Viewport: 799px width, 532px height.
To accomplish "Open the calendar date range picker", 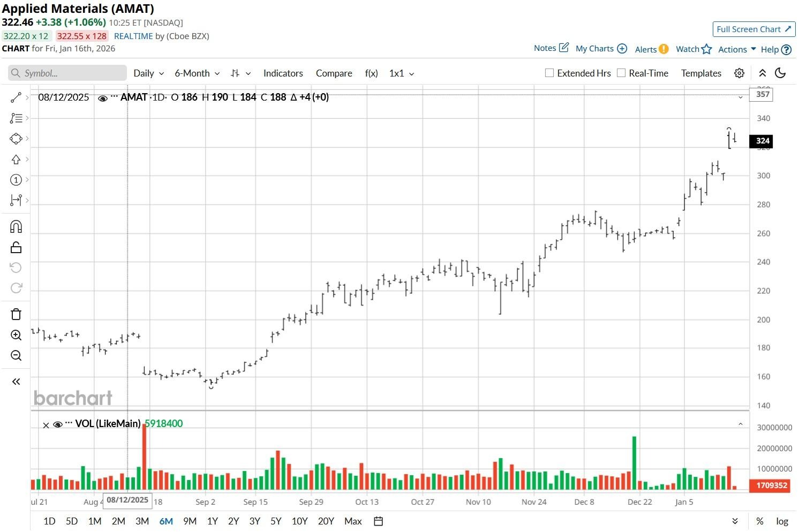I will click(378, 521).
